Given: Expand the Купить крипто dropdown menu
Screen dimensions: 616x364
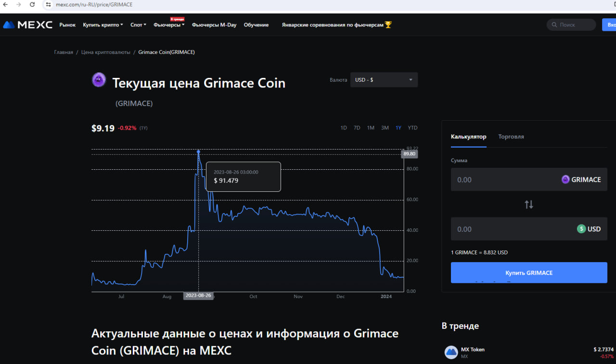Looking at the screenshot, I should point(103,25).
